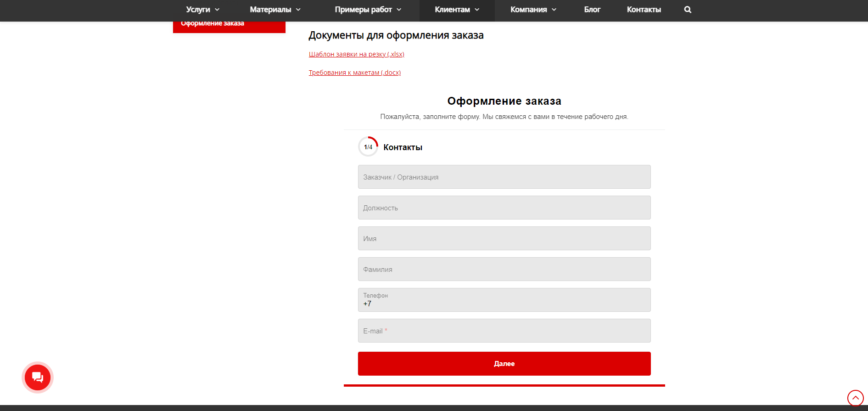The image size is (868, 411).
Task: Click Документы для оформления заказа heading
Action: tap(396, 35)
